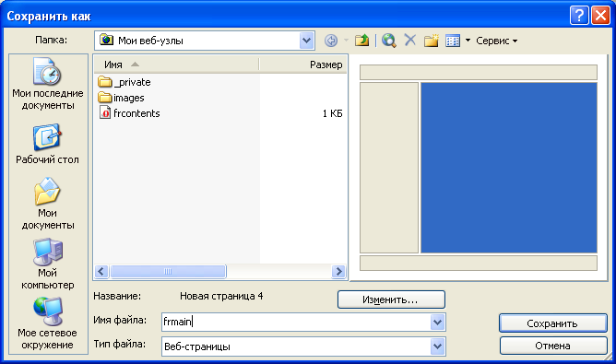Click the Сохранить button
Image resolution: width=616 pixels, height=364 pixels.
click(553, 323)
